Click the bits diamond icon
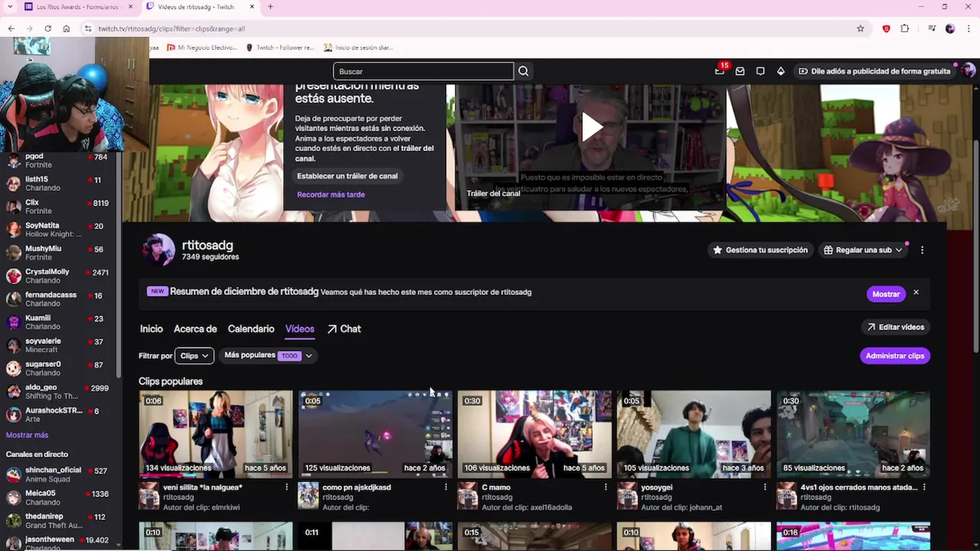 click(780, 71)
